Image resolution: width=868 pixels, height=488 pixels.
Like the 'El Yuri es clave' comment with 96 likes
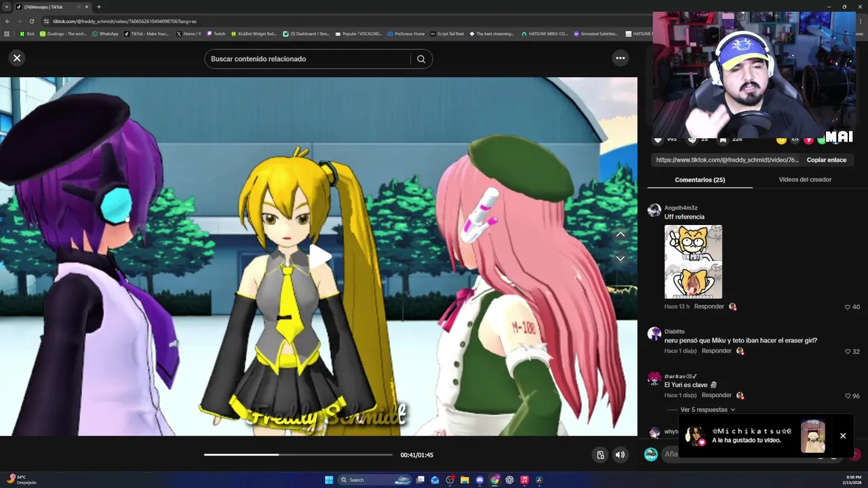(848, 396)
